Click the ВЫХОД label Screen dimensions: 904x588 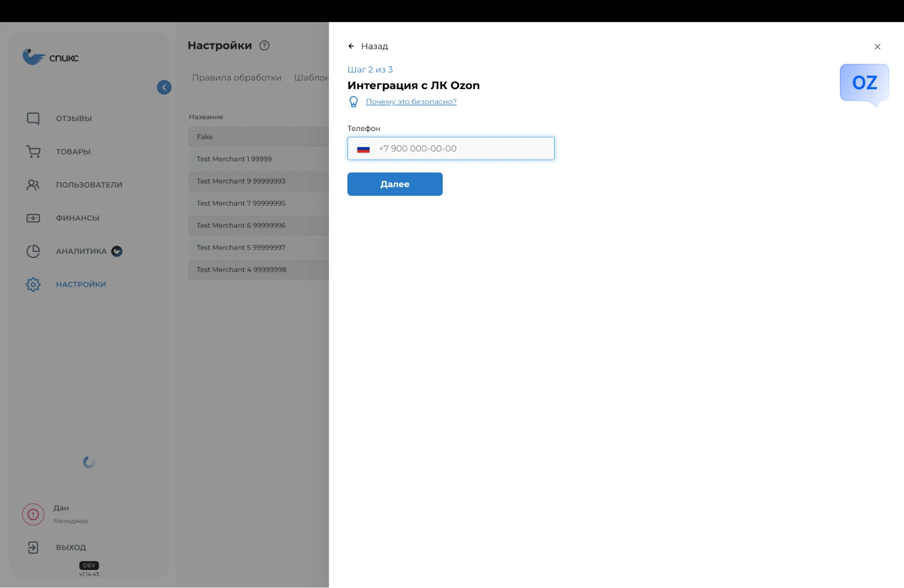(x=71, y=547)
